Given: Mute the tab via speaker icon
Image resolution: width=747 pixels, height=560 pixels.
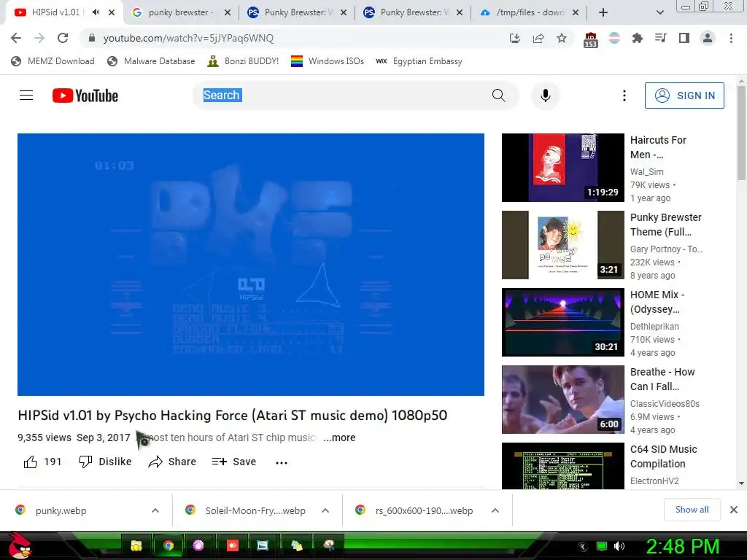Looking at the screenshot, I should (x=96, y=12).
